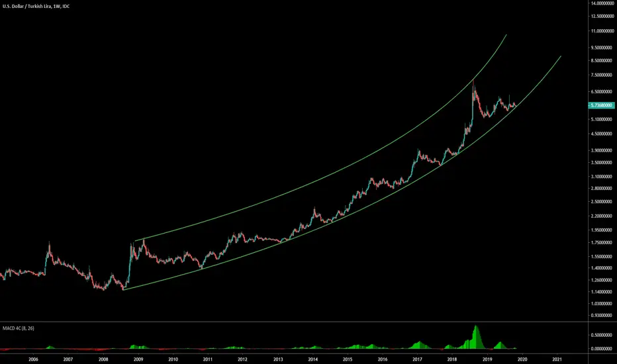Click the 14.00000000 price axis label
This screenshot has width=617, height=364.
[x=602, y=3]
